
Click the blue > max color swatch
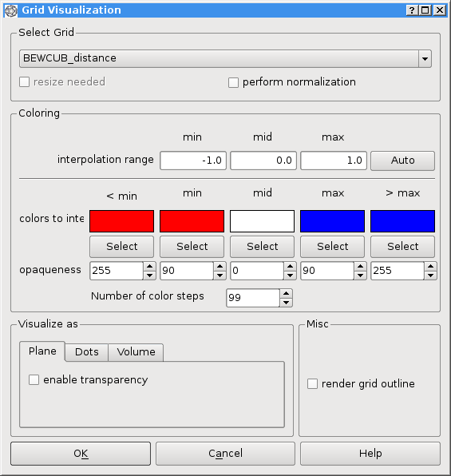[x=402, y=221]
